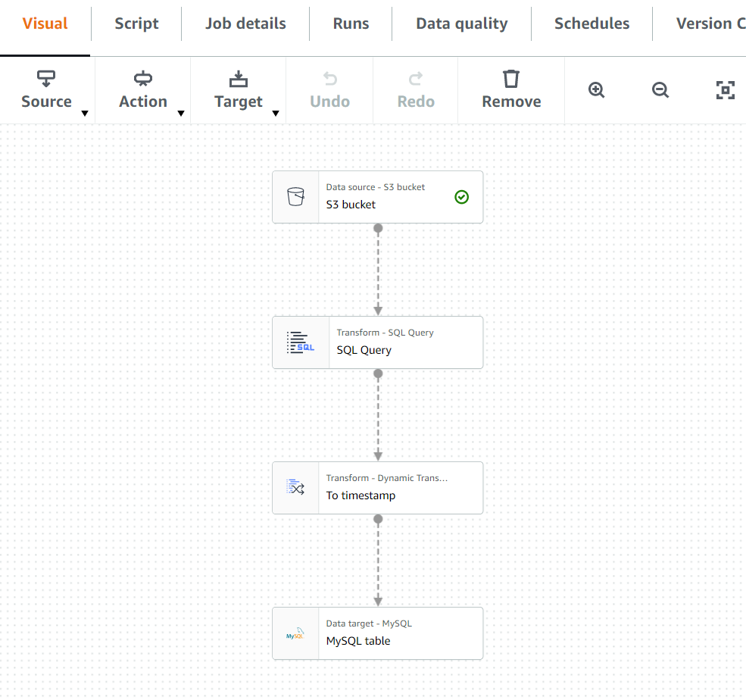Screen dimensions: 746x700
Task: Click the trash icon to remove selected node
Action: (x=511, y=78)
